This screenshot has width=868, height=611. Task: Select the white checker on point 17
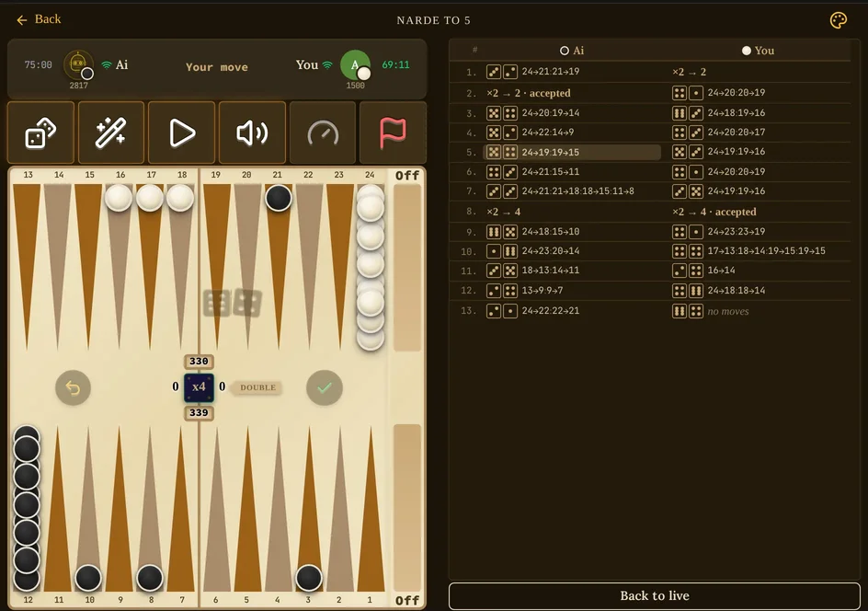point(150,198)
